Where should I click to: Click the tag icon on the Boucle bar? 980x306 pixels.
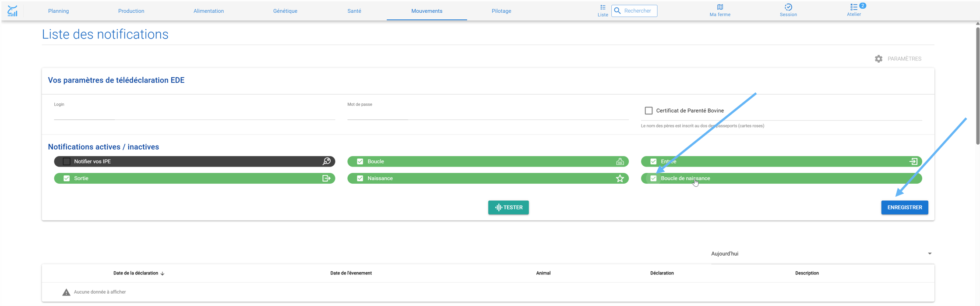tap(620, 161)
